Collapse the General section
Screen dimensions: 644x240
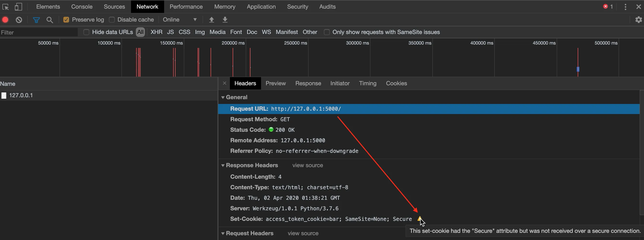[223, 97]
